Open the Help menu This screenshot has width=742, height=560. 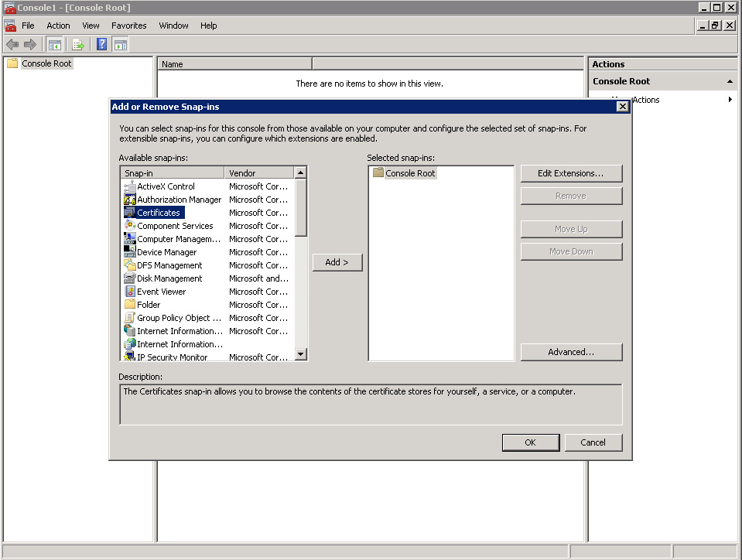point(208,26)
